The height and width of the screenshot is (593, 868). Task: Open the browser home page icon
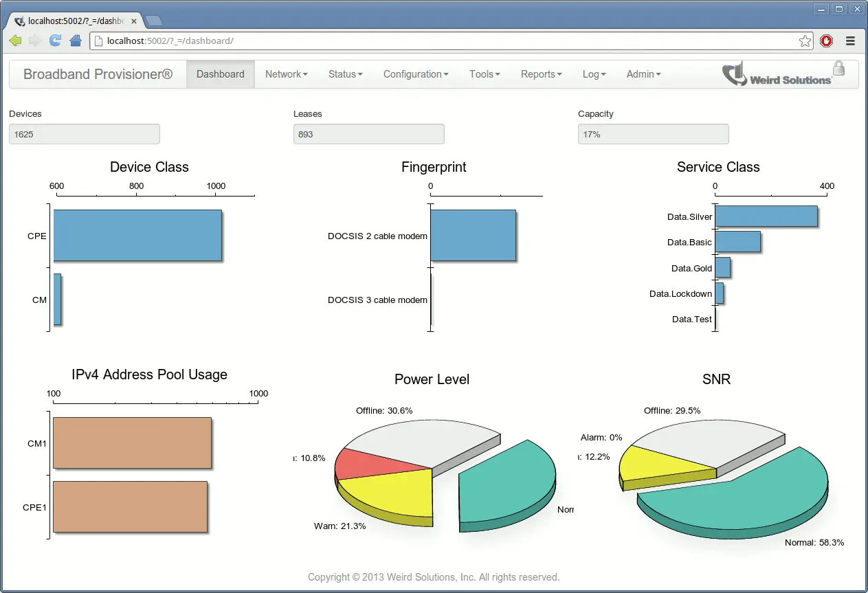pyautogui.click(x=74, y=41)
